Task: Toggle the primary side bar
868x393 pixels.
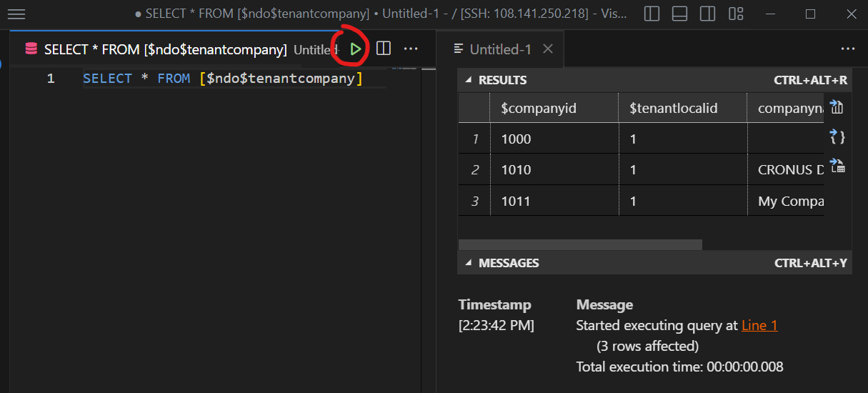Action: tap(652, 14)
